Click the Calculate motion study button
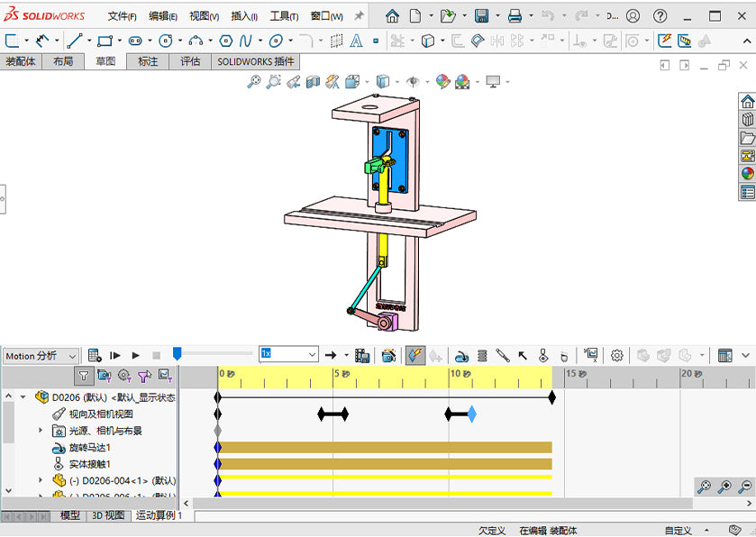 click(x=95, y=356)
